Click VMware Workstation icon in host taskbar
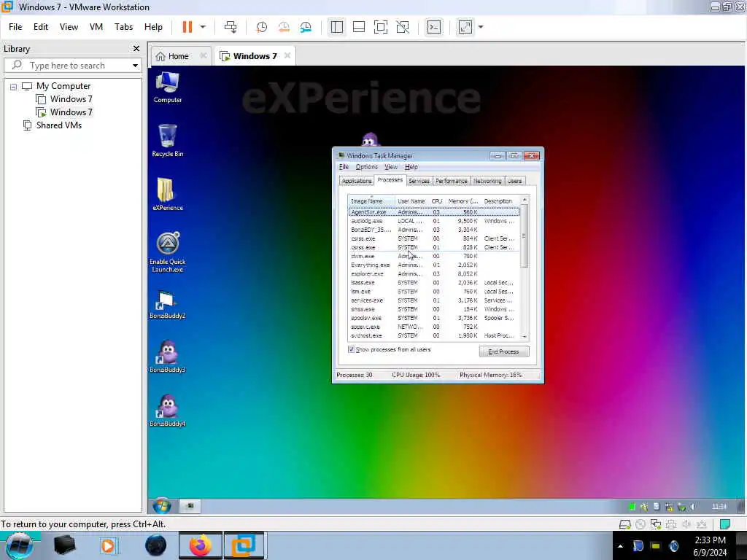Screen dimensions: 747x560 [x=244, y=545]
